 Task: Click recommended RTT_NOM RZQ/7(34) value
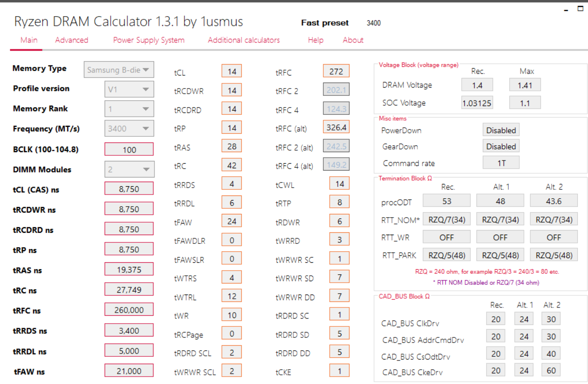(x=447, y=219)
